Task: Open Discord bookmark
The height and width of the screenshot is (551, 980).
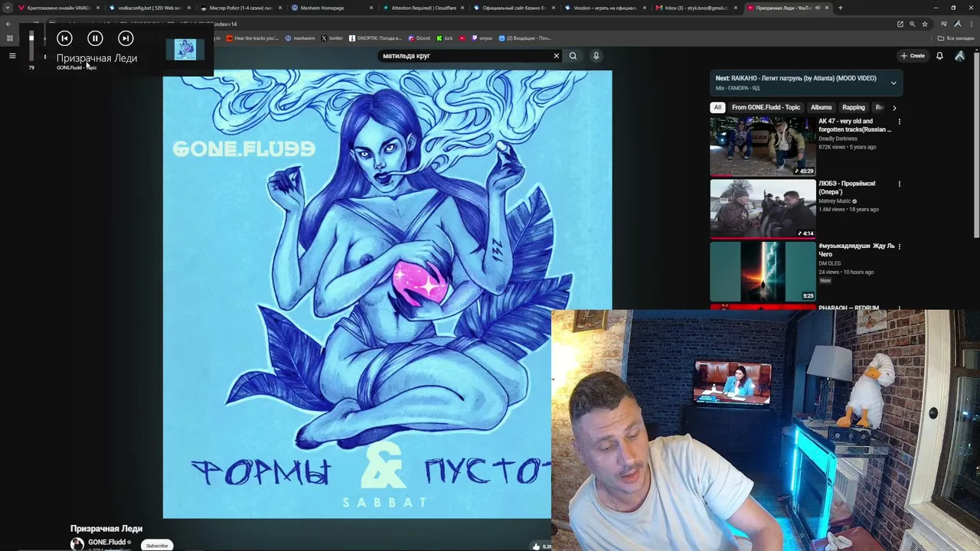Action: point(419,38)
